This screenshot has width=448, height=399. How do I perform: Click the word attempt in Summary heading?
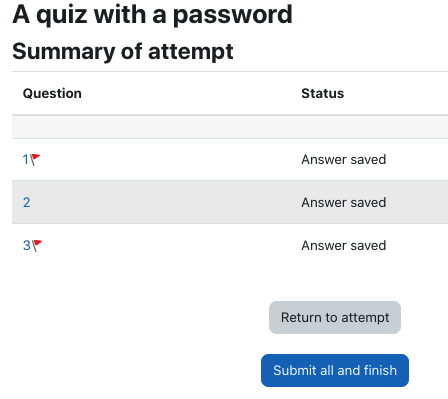pos(190,52)
